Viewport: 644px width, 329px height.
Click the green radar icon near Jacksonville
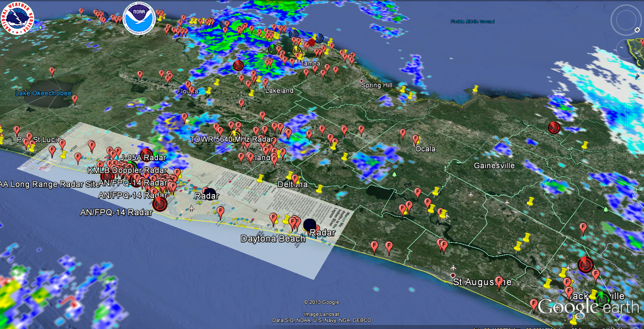603,299
